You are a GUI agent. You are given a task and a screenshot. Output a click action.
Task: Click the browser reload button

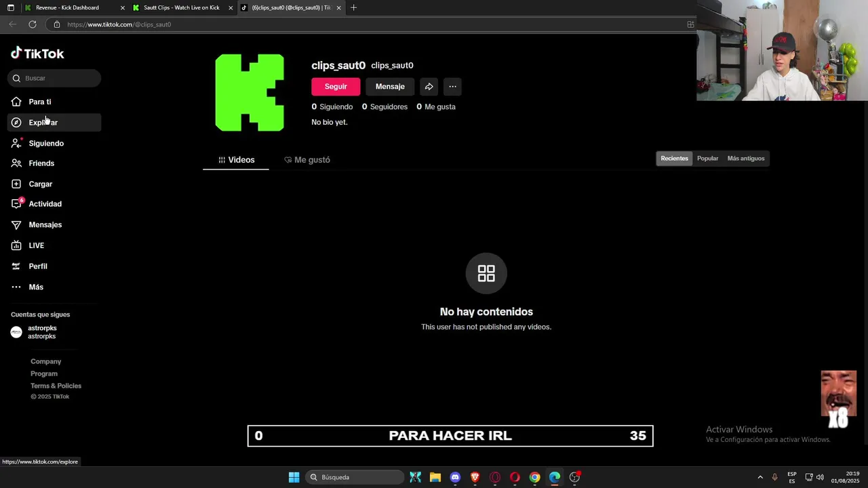[32, 24]
